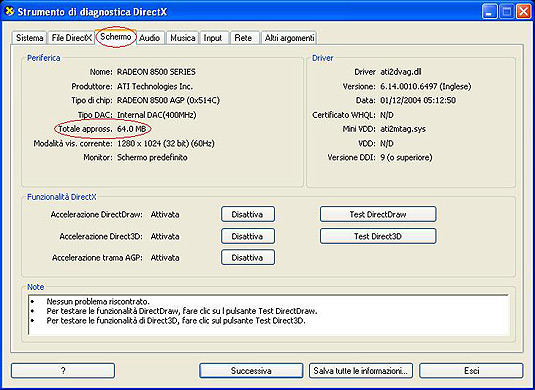Exit the tool with Esci
This screenshot has width=535, height=390.
(471, 371)
